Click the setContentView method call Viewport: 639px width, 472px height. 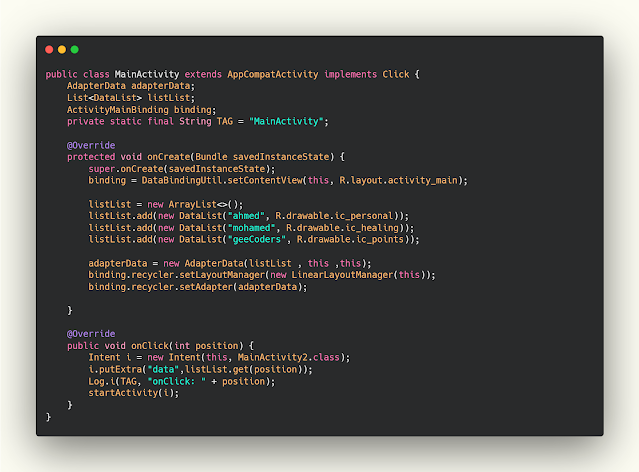coord(265,180)
